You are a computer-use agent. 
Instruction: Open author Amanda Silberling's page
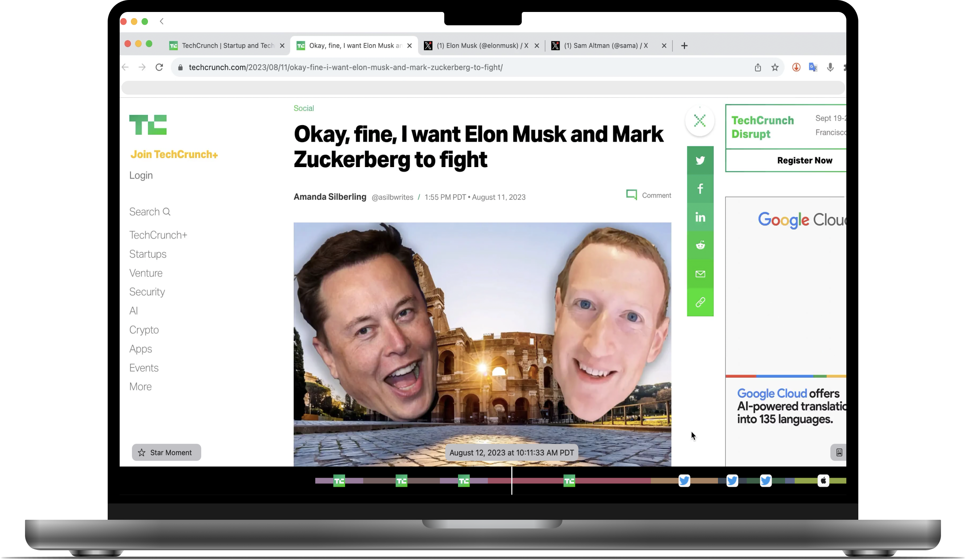330,196
